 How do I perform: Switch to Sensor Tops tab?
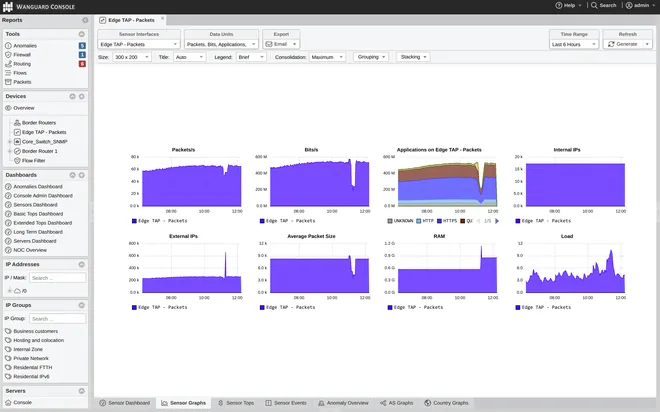[x=236, y=403]
